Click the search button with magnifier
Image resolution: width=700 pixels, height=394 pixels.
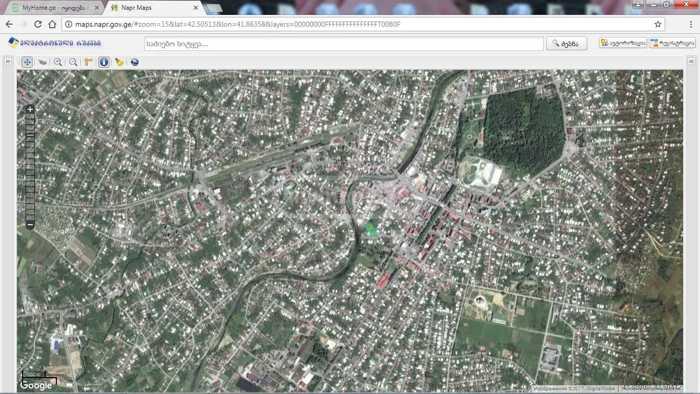point(567,43)
